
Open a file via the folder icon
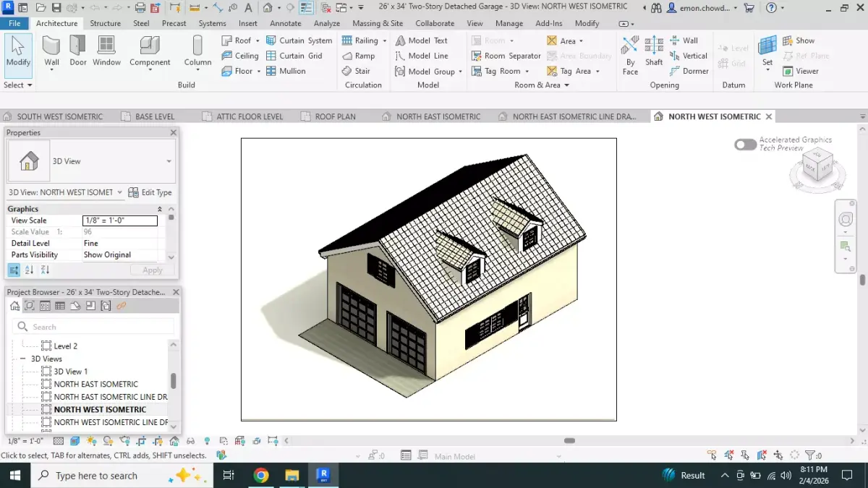point(41,8)
